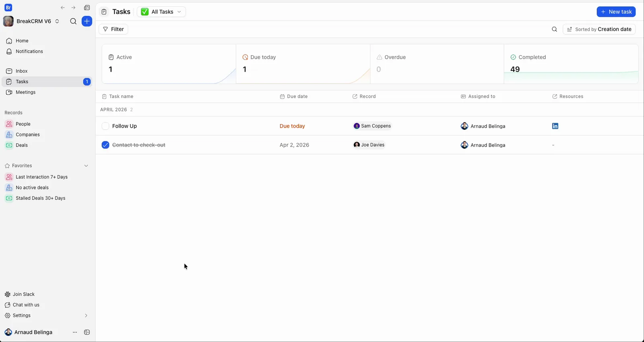The image size is (644, 342).
Task: Click the Due date column header
Action: click(294, 97)
